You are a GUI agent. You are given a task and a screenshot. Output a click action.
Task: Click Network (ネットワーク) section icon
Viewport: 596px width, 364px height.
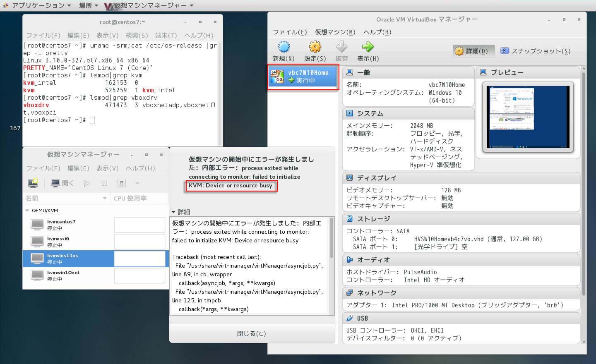pos(349,293)
